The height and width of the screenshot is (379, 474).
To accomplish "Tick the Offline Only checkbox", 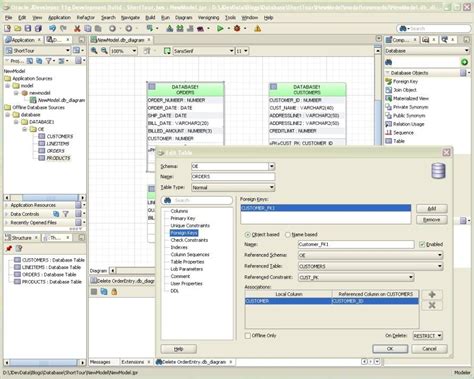I will 248,336.
